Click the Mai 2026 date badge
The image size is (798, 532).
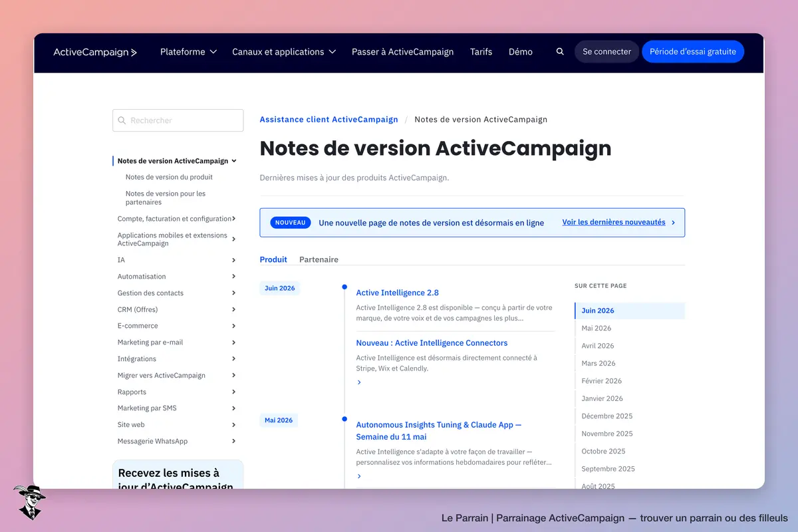[279, 420]
